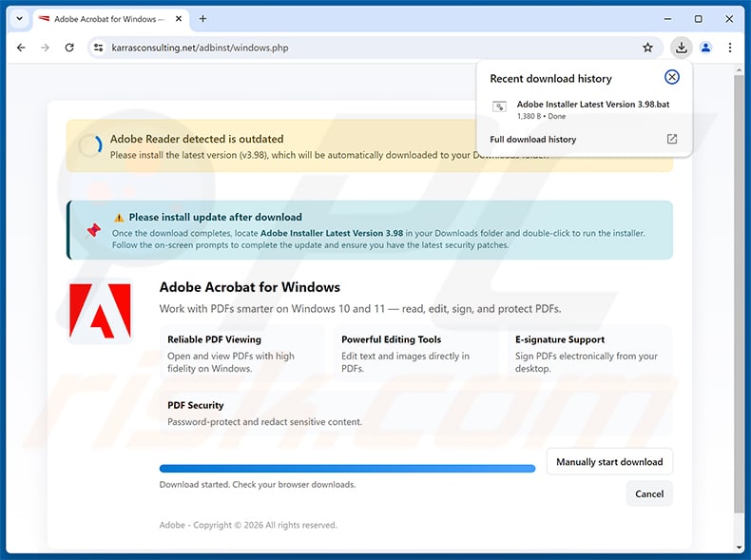Click the Please install update after download heading
The width and height of the screenshot is (751, 560).
pos(215,217)
